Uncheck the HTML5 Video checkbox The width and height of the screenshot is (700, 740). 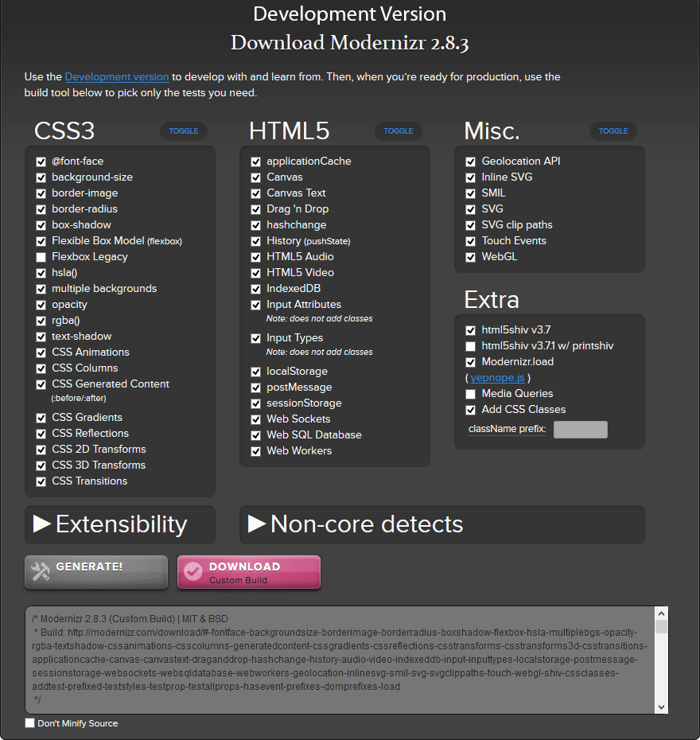tap(255, 273)
